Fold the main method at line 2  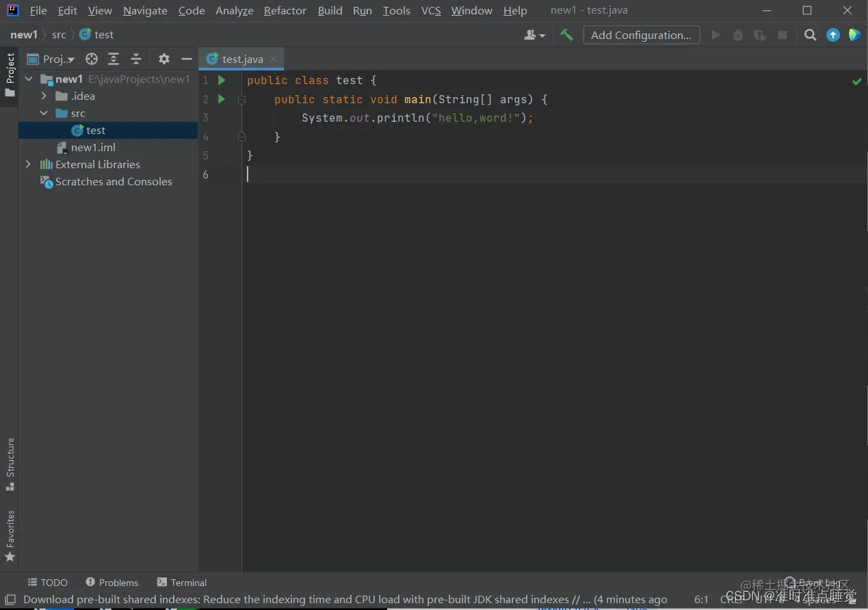pos(241,100)
